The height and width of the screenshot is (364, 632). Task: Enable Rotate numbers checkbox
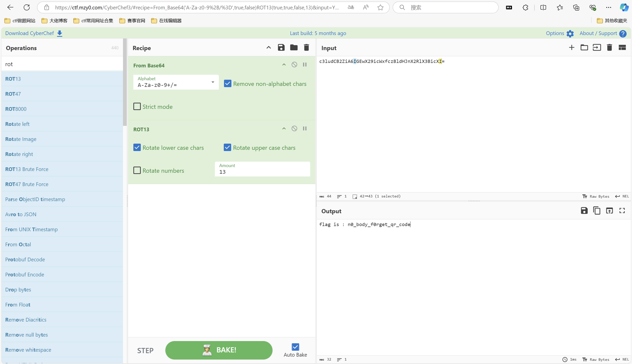pyautogui.click(x=137, y=171)
